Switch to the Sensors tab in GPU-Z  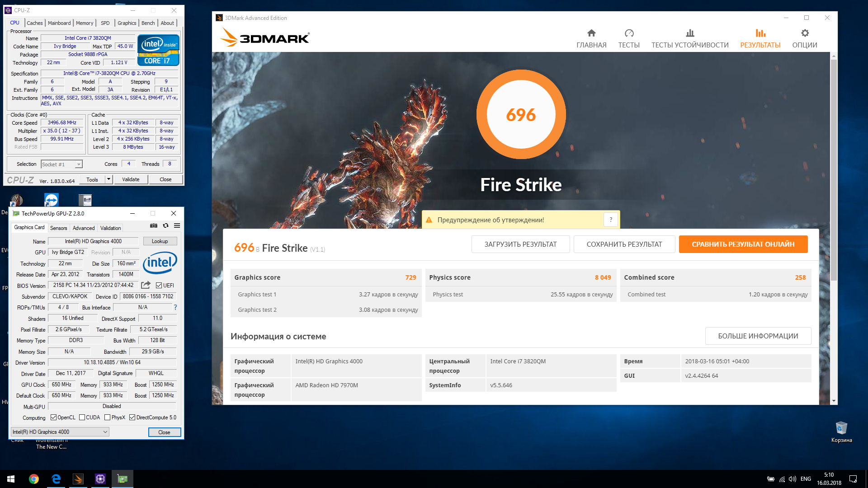(58, 228)
